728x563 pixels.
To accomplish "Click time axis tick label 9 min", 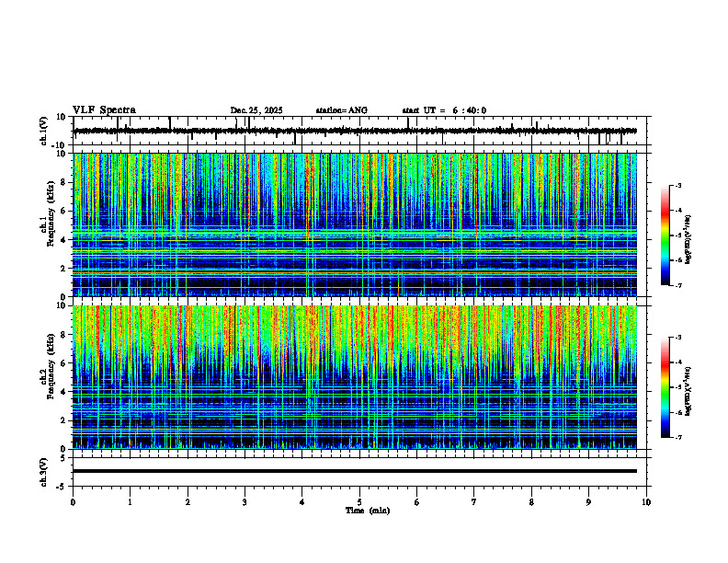I will click(588, 502).
